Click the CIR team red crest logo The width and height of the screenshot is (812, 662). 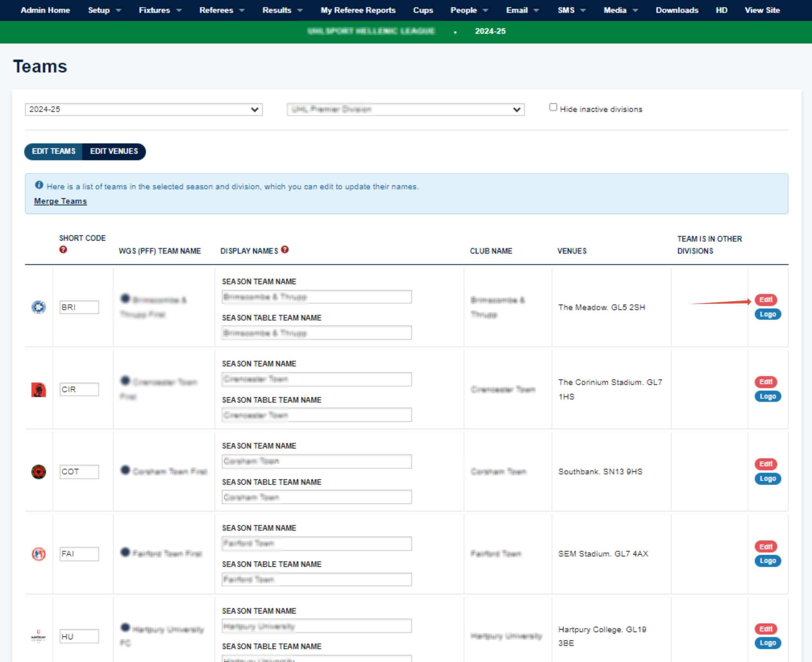38,390
